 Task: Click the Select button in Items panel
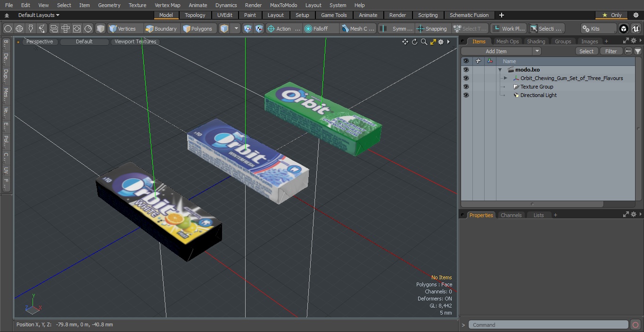[586, 51]
